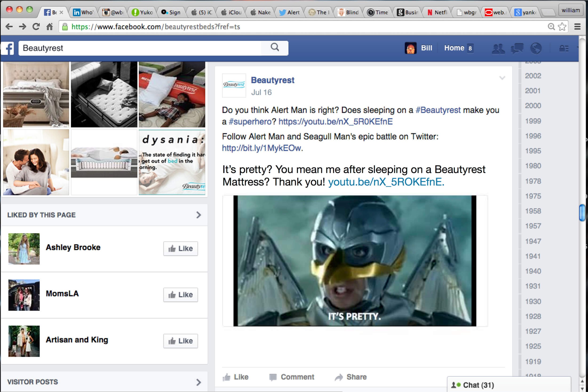Image resolution: width=588 pixels, height=392 pixels.
Task: Switch to the LinkedIn tab
Action: coord(83,12)
